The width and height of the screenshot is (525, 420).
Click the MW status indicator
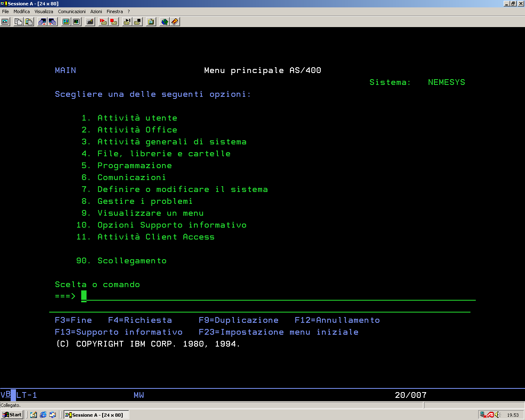(x=139, y=395)
